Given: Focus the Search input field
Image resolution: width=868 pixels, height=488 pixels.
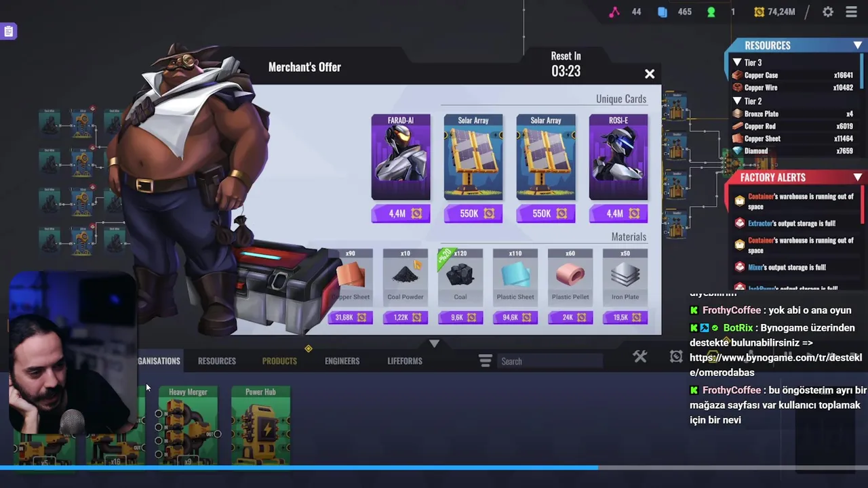Looking at the screenshot, I should pyautogui.click(x=550, y=361).
